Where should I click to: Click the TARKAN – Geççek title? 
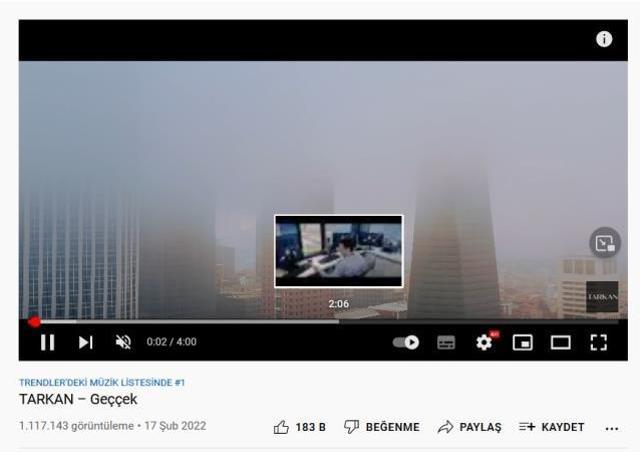[78, 399]
